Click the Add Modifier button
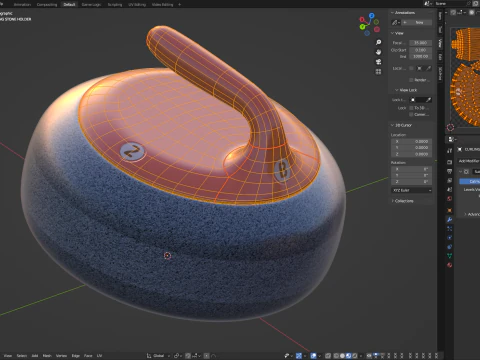Viewport: 480px width, 360px height. tap(469, 161)
